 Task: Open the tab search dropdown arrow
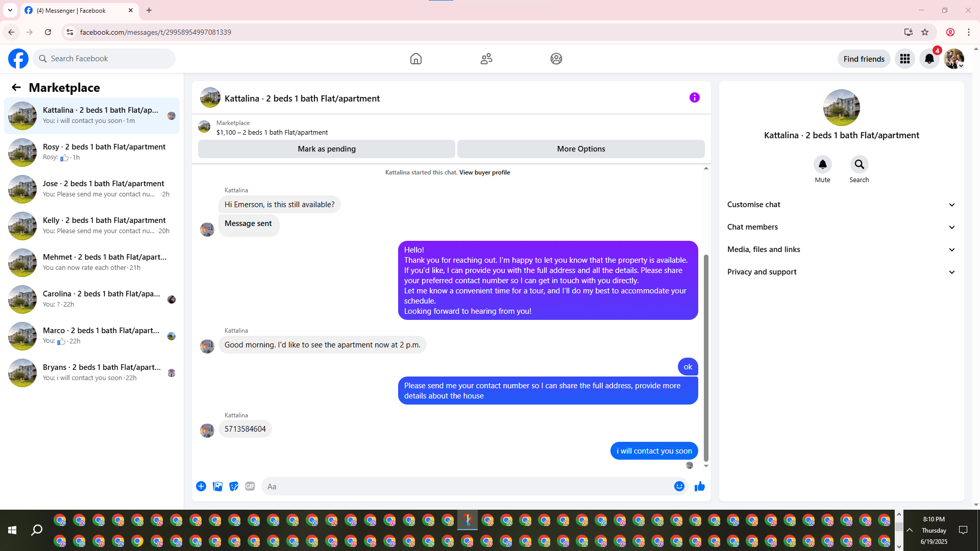pyautogui.click(x=10, y=10)
